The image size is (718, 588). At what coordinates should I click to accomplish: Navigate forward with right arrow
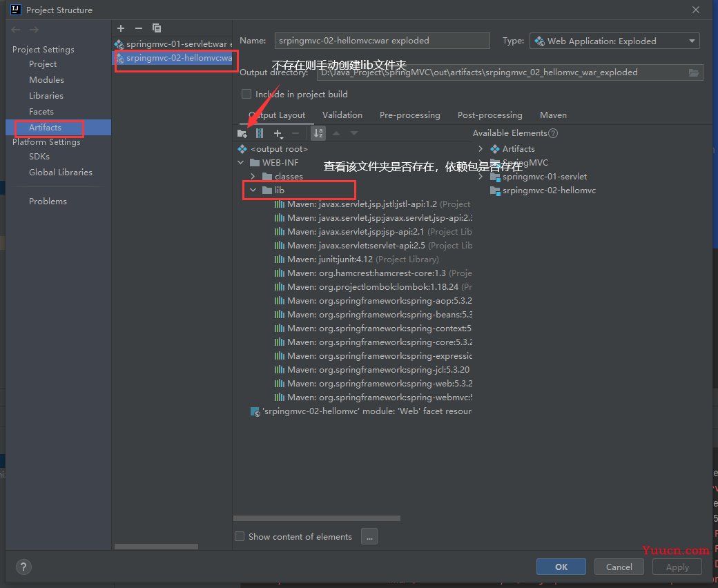click(34, 30)
